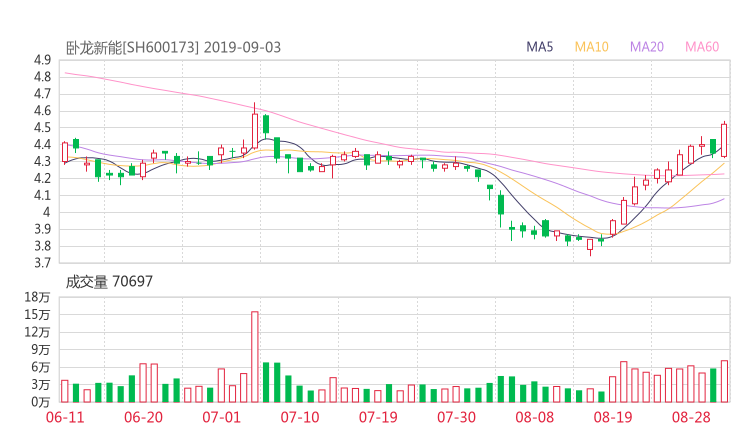Click the 4.4 price axis label
This screenshot has width=740, height=440.
42,144
